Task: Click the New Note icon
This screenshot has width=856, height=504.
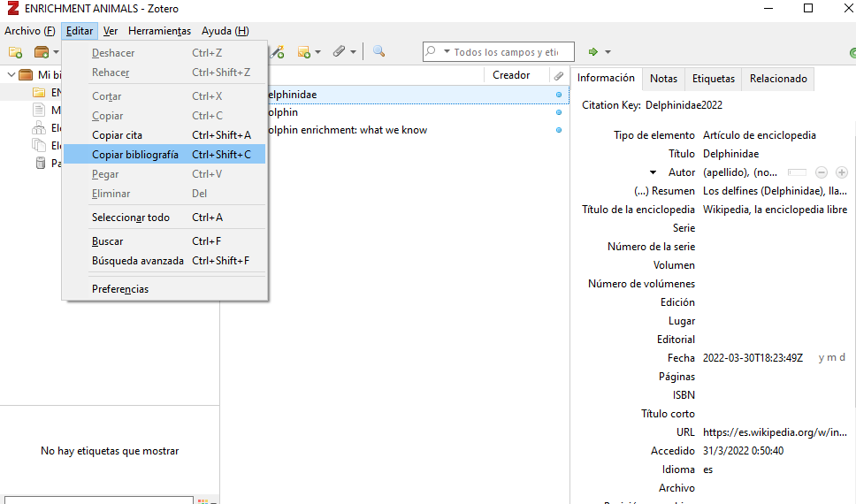Action: (304, 52)
